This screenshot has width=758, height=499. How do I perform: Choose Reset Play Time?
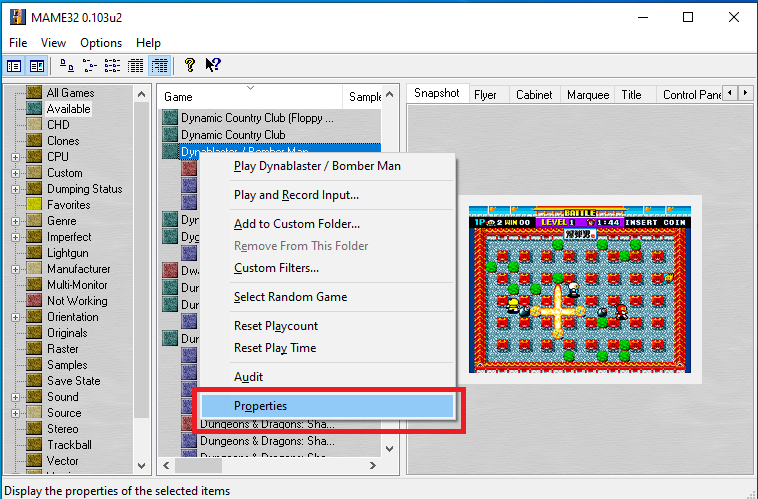(327, 348)
